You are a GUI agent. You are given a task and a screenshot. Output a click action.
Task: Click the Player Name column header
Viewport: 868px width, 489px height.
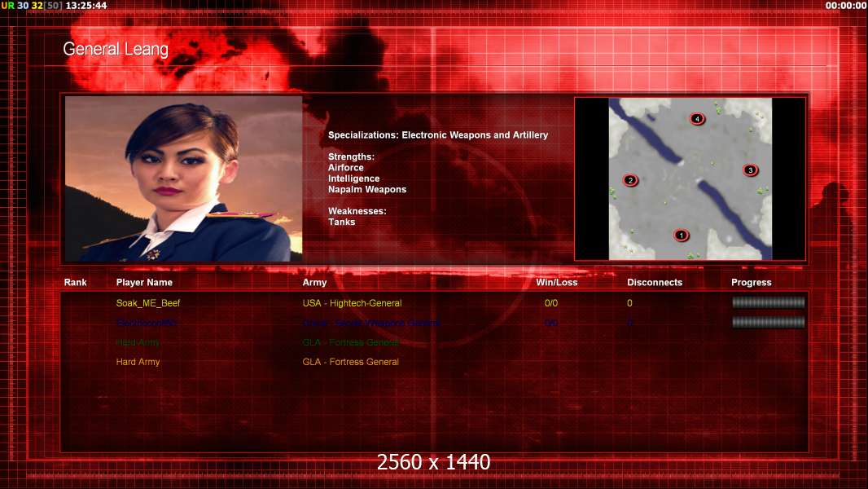pyautogui.click(x=144, y=283)
